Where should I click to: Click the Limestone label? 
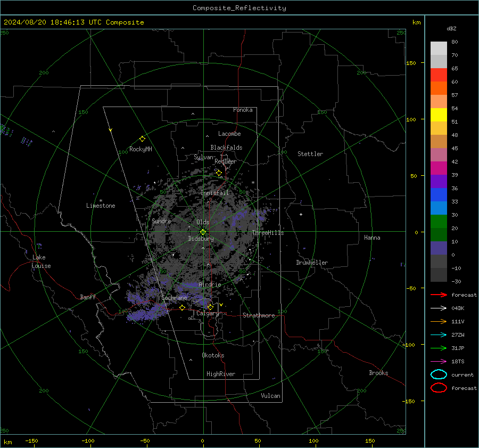pyautogui.click(x=101, y=206)
